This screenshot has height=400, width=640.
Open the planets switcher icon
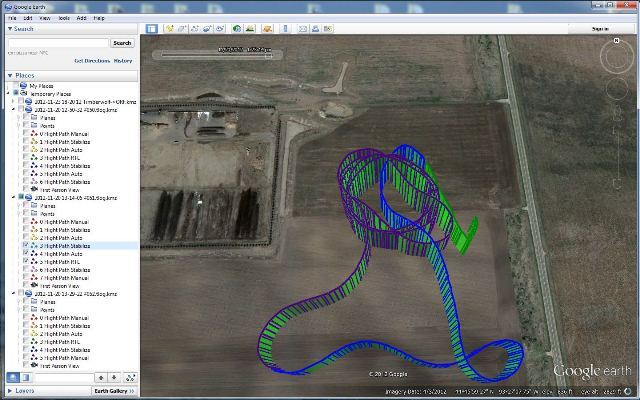267,29
